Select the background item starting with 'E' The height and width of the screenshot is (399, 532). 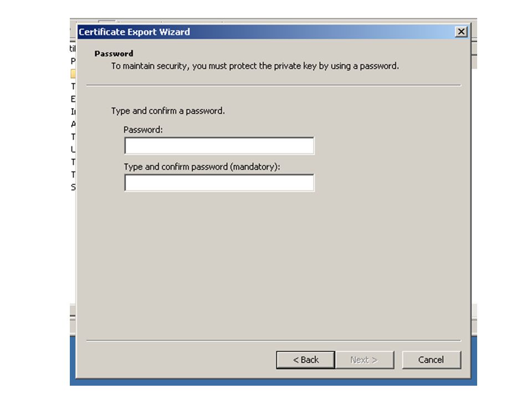(73, 99)
